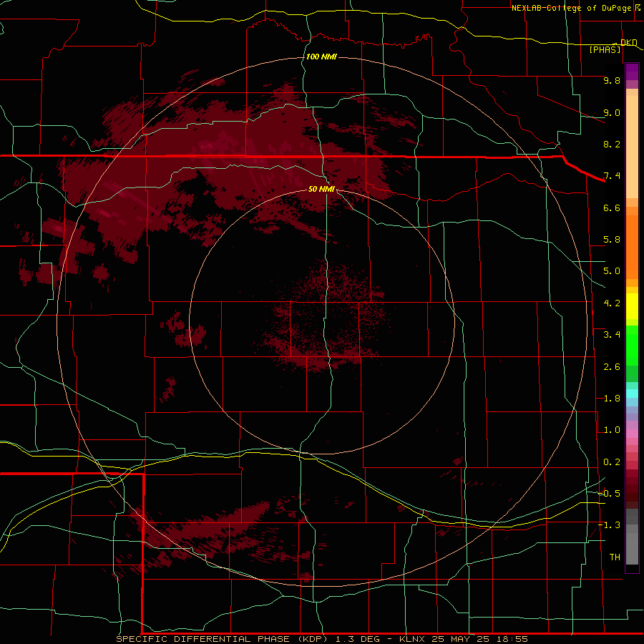The image size is (644, 644).
Task: Click the 6.6 value on the color scale
Action: pyautogui.click(x=612, y=208)
